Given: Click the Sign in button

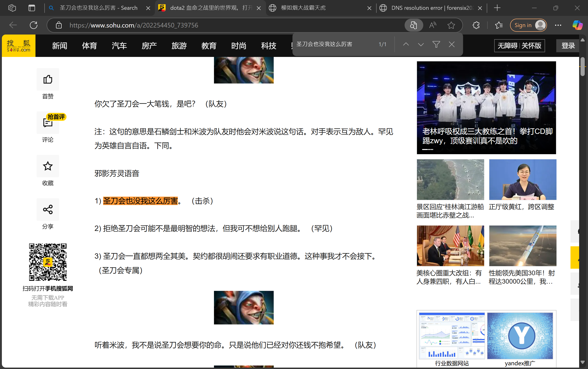Looking at the screenshot, I should 528,25.
